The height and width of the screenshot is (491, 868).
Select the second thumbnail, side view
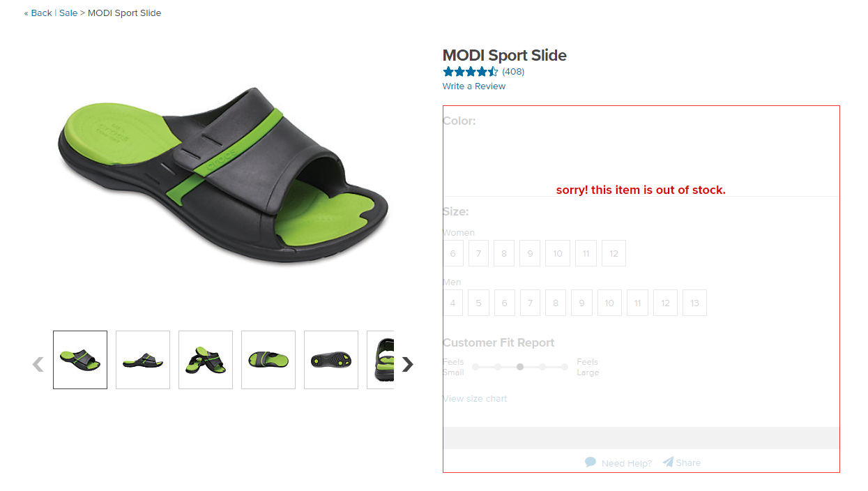click(x=143, y=360)
